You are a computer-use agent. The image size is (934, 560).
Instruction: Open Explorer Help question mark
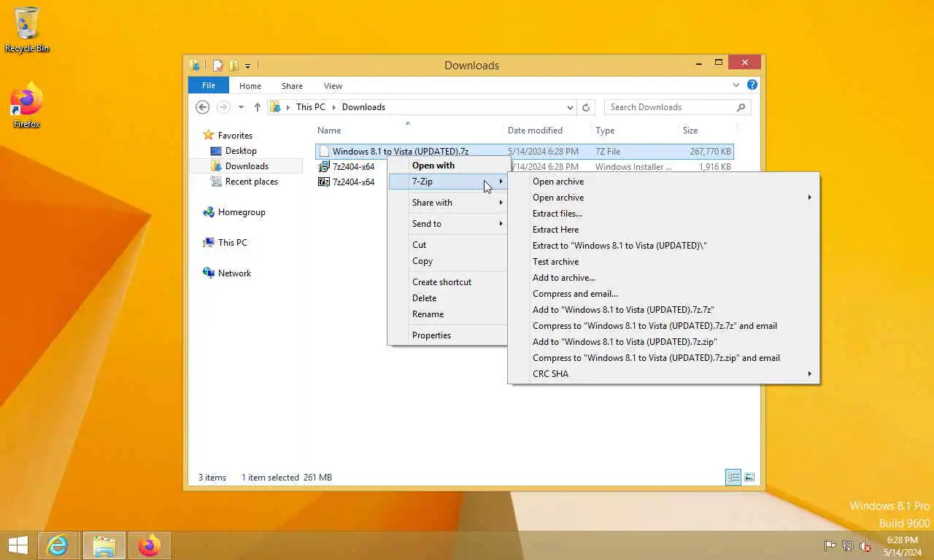tap(752, 85)
